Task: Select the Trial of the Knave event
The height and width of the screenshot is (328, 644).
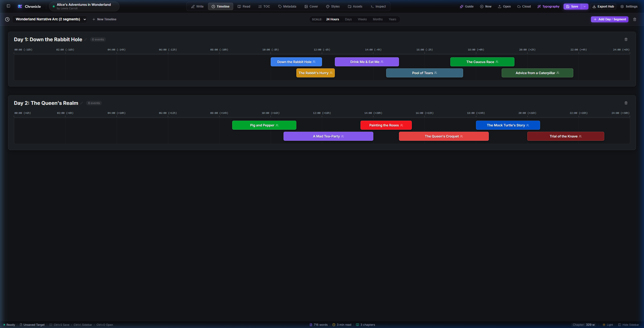Action: pos(566,136)
